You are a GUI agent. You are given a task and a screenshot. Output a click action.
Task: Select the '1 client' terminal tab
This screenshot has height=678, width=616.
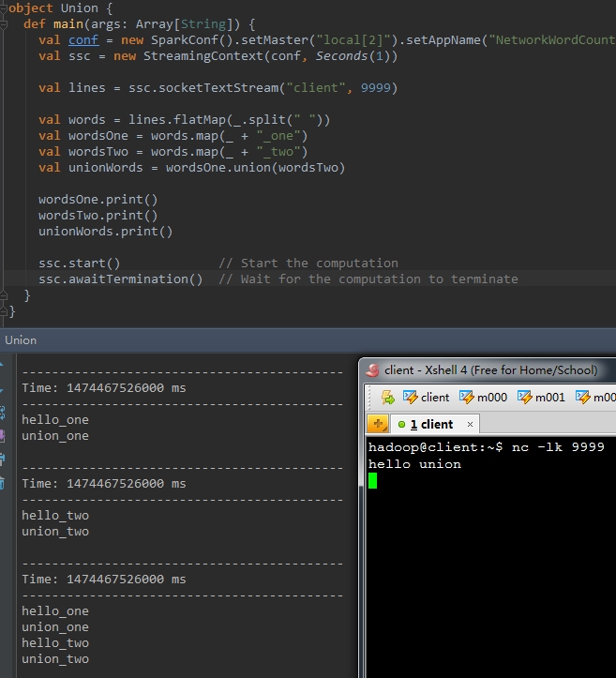click(x=430, y=424)
